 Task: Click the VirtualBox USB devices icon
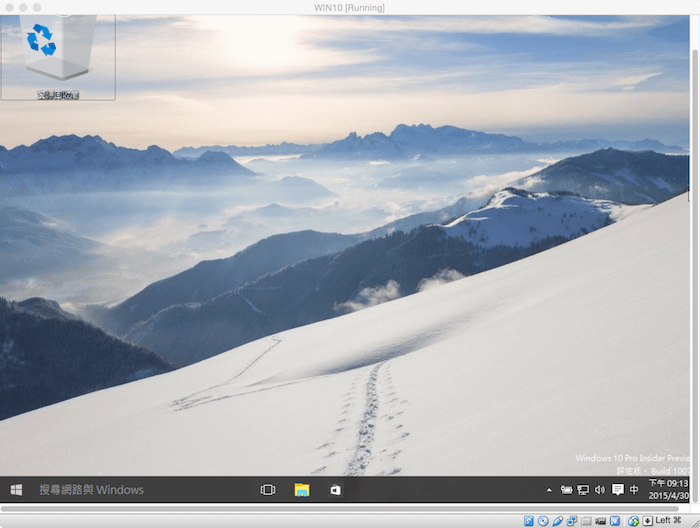click(x=557, y=521)
